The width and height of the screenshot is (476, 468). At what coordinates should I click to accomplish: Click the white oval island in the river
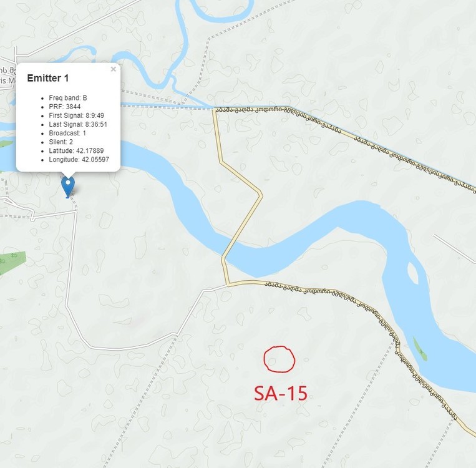412,273
